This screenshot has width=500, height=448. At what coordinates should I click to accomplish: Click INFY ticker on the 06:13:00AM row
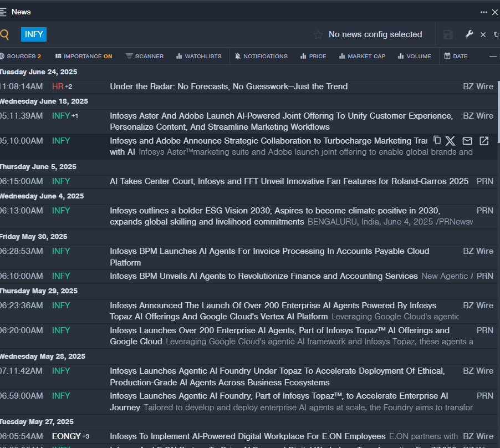pos(61,211)
